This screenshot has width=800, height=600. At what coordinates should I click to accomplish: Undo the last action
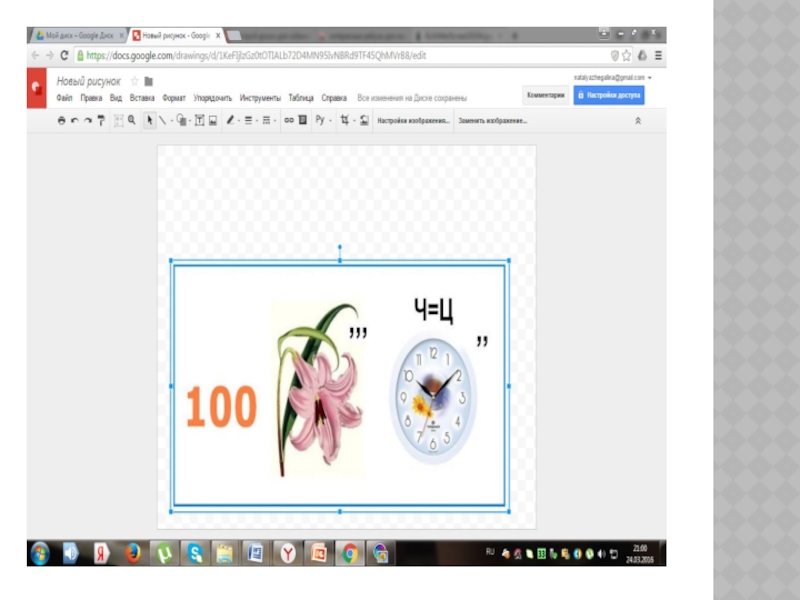pyautogui.click(x=75, y=120)
